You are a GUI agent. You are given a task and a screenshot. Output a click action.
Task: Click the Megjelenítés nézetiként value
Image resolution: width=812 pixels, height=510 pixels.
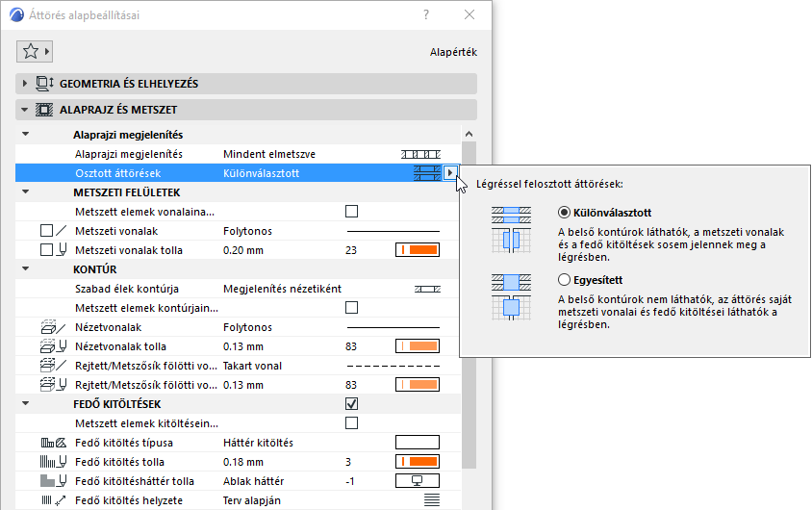(282, 289)
